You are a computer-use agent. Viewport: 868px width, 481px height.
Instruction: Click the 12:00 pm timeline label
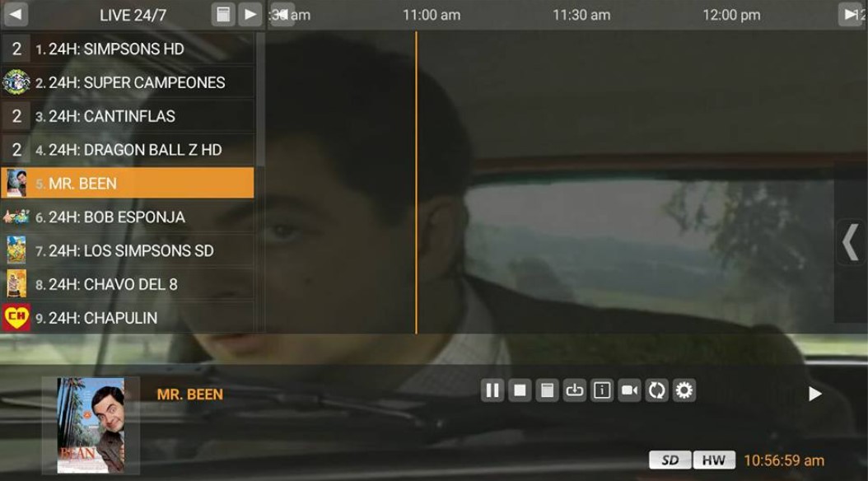(731, 15)
